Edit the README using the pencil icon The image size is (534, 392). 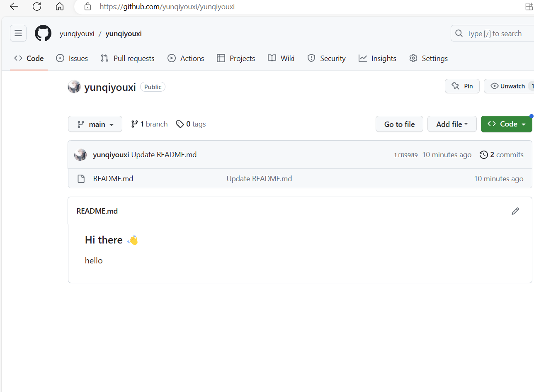coord(515,211)
